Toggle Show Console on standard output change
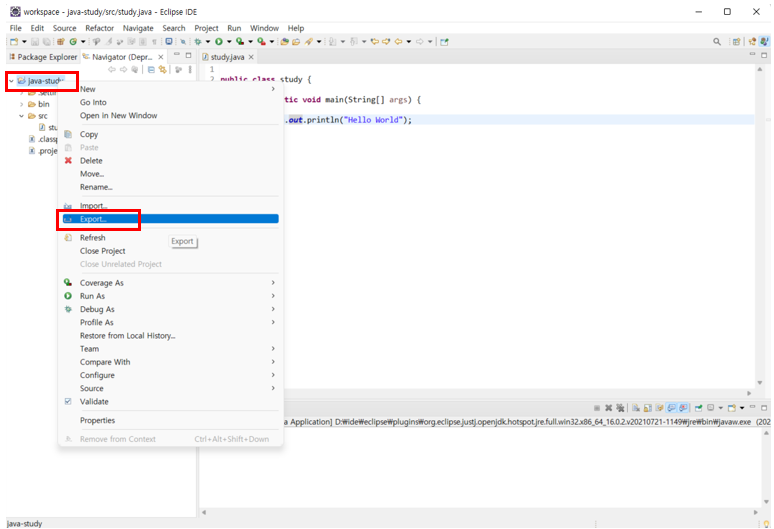 [x=671, y=408]
